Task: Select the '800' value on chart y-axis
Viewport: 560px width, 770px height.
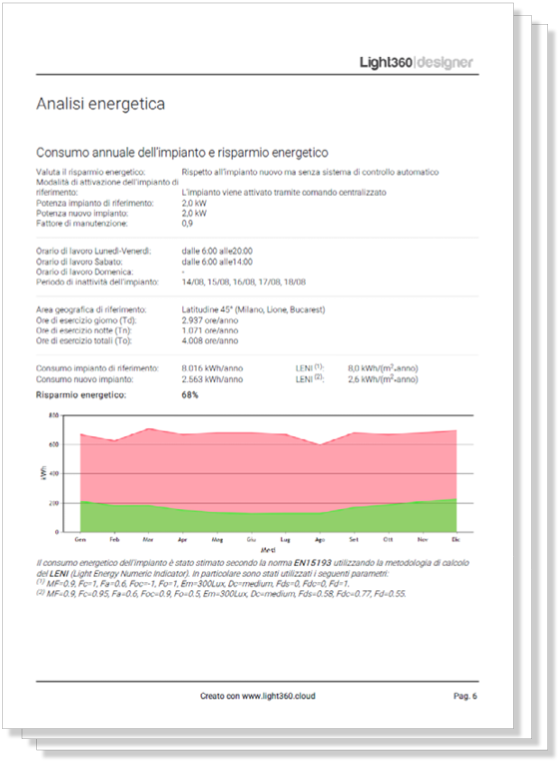Action: (x=54, y=415)
